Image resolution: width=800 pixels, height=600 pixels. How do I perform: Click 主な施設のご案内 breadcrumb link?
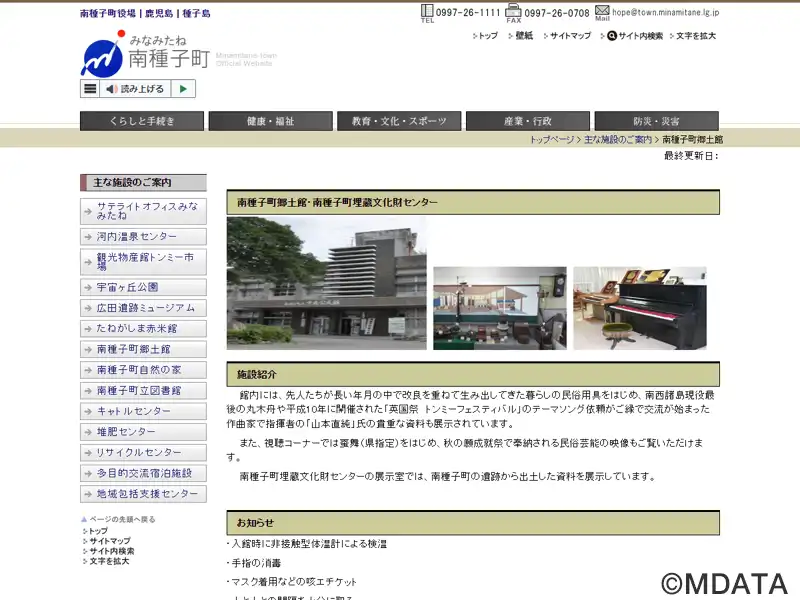(x=618, y=139)
